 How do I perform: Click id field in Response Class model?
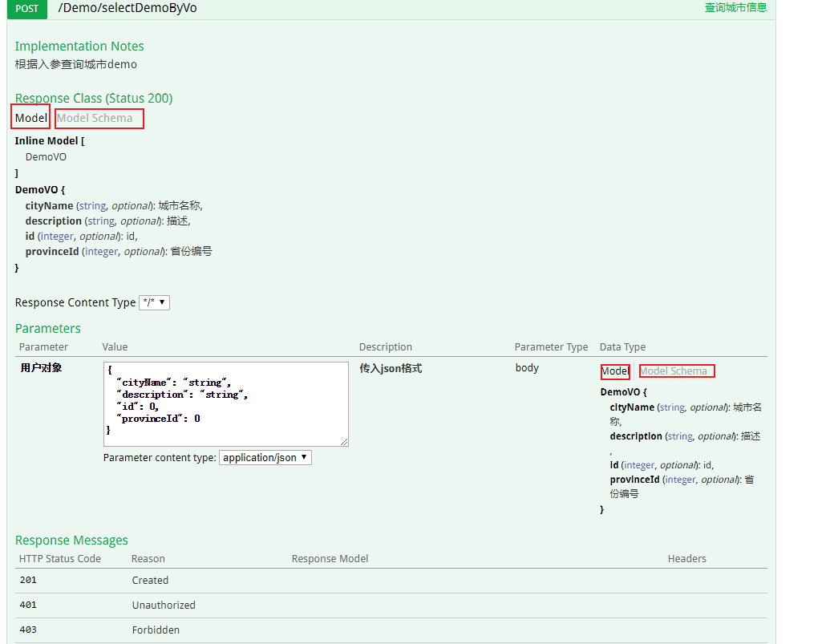click(x=30, y=236)
